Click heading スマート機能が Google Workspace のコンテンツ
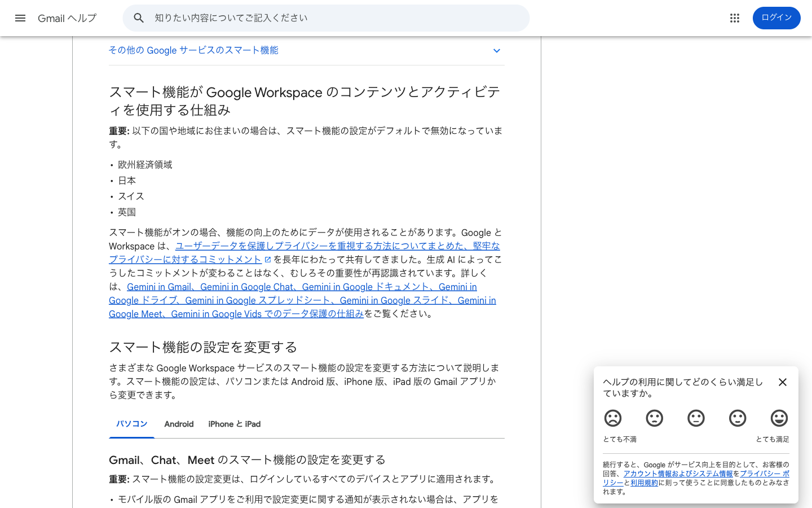 304,101
